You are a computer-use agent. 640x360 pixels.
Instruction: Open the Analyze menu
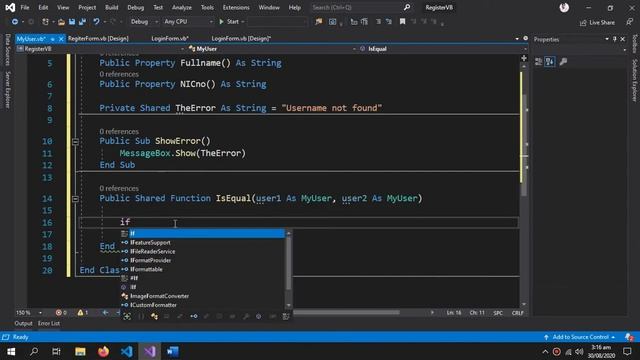tap(182, 7)
